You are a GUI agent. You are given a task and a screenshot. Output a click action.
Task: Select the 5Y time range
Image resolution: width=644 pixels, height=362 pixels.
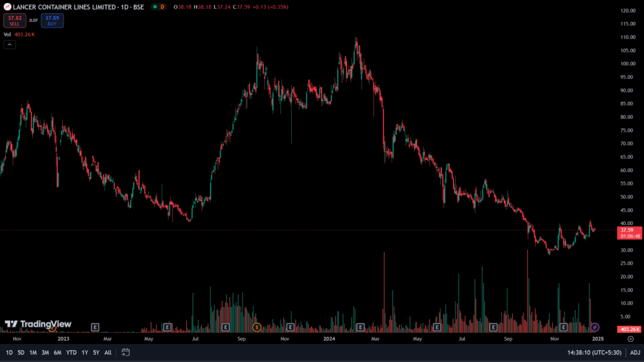tap(96, 353)
